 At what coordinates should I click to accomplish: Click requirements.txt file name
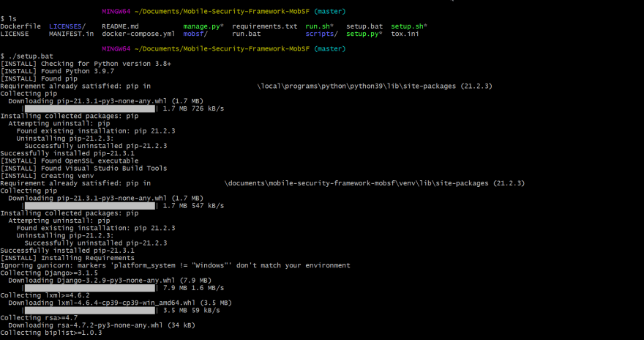pyautogui.click(x=264, y=26)
